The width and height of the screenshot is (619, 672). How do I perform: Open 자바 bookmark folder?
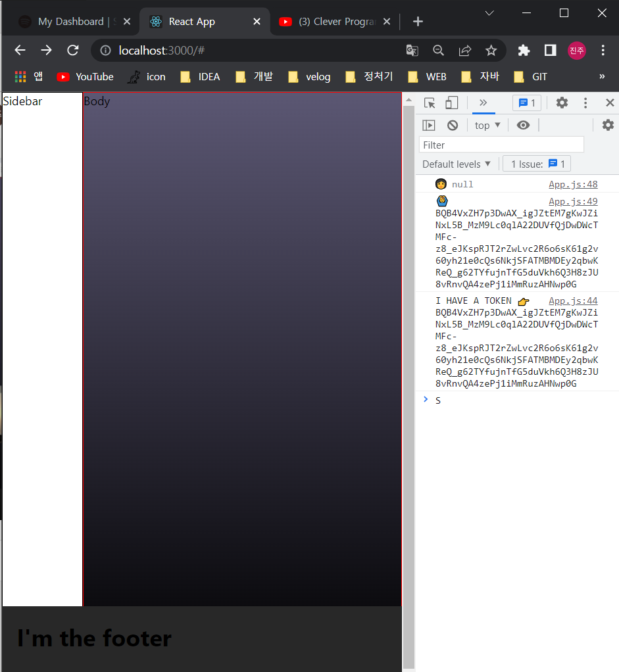point(480,77)
